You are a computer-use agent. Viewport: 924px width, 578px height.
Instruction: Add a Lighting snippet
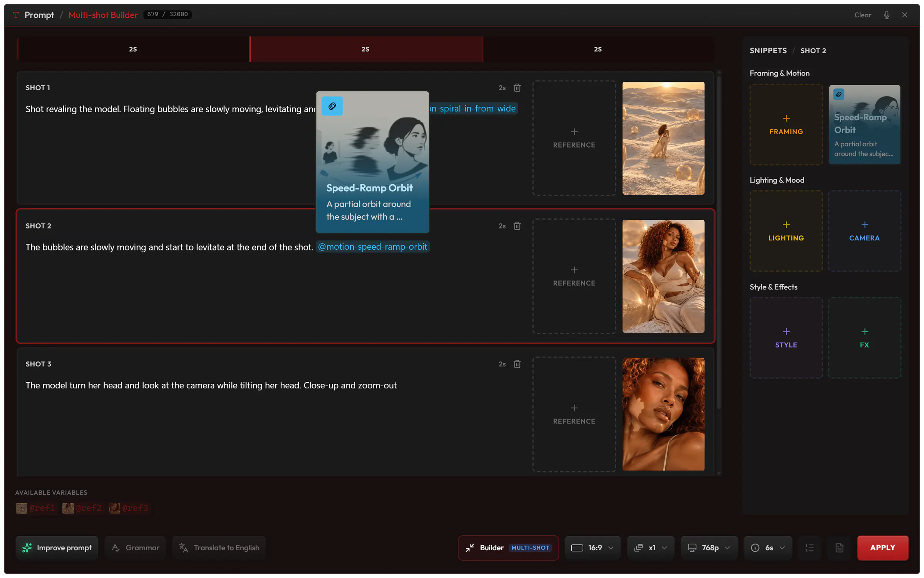pyautogui.click(x=786, y=231)
